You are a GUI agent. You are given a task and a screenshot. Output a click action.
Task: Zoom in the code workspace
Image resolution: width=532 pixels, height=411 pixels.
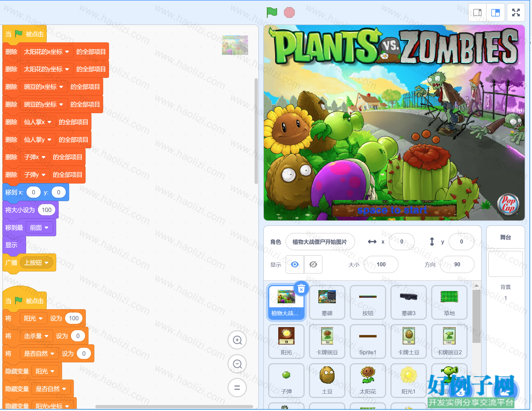(237, 340)
